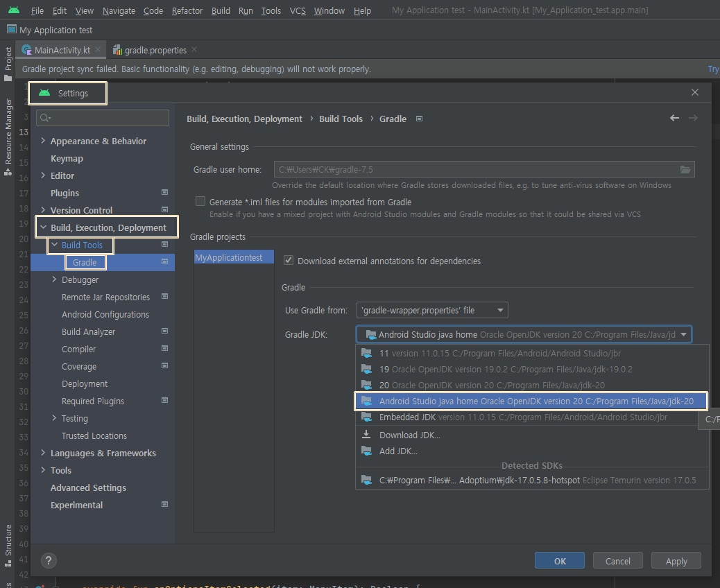This screenshot has width=720, height=588.
Task: Select detected Eclipse Temurin jdk-17.0.5.8 SDK
Action: pos(532,480)
